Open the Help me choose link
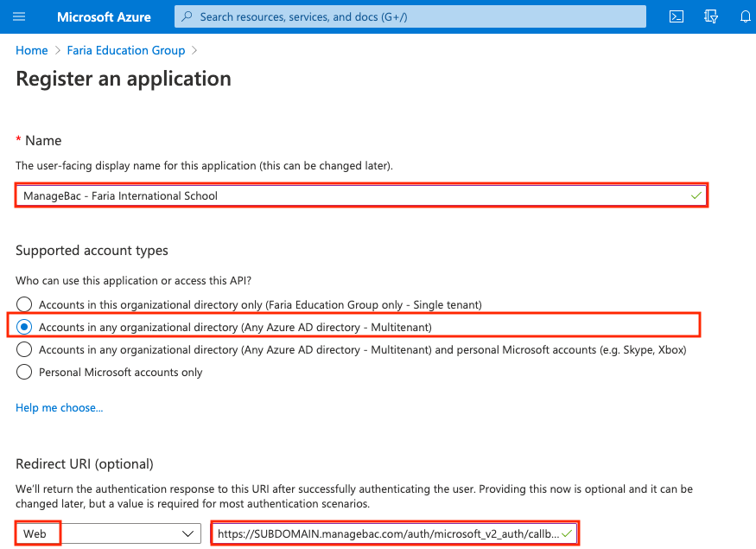The width and height of the screenshot is (756, 549). click(x=60, y=408)
